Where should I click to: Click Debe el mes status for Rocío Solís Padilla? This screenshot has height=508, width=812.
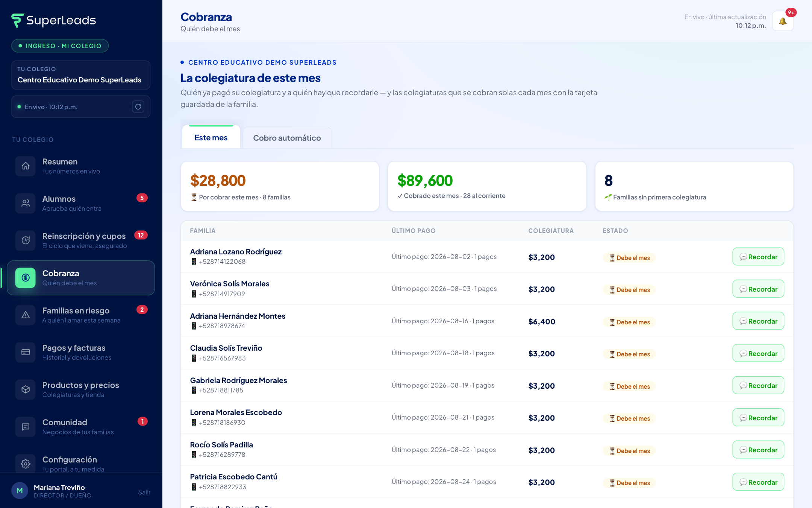(x=629, y=451)
